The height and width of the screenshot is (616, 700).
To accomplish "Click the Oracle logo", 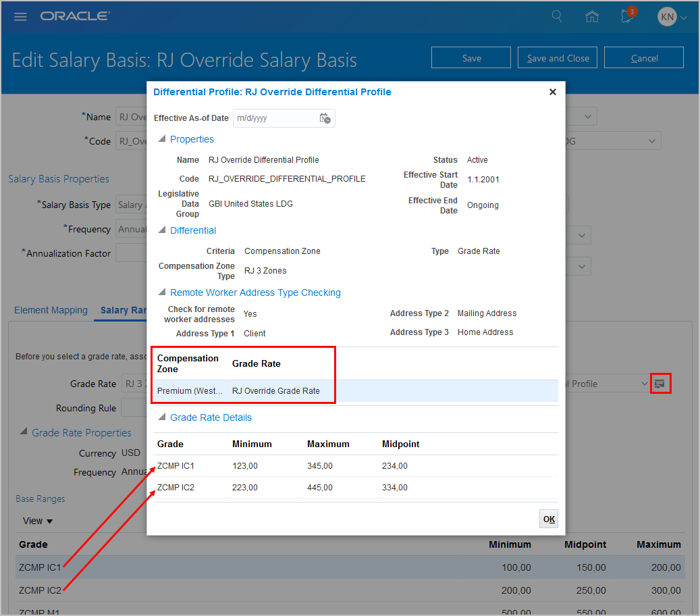I will pyautogui.click(x=75, y=16).
